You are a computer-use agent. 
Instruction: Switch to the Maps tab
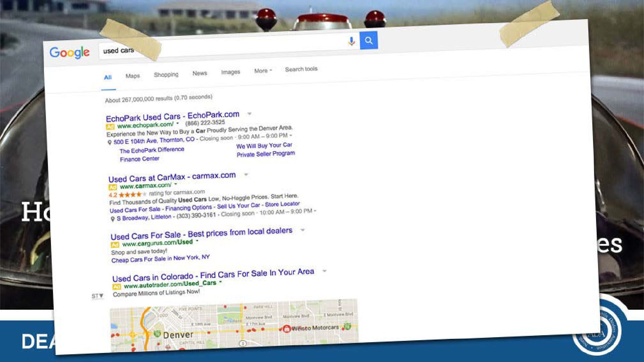coord(133,76)
